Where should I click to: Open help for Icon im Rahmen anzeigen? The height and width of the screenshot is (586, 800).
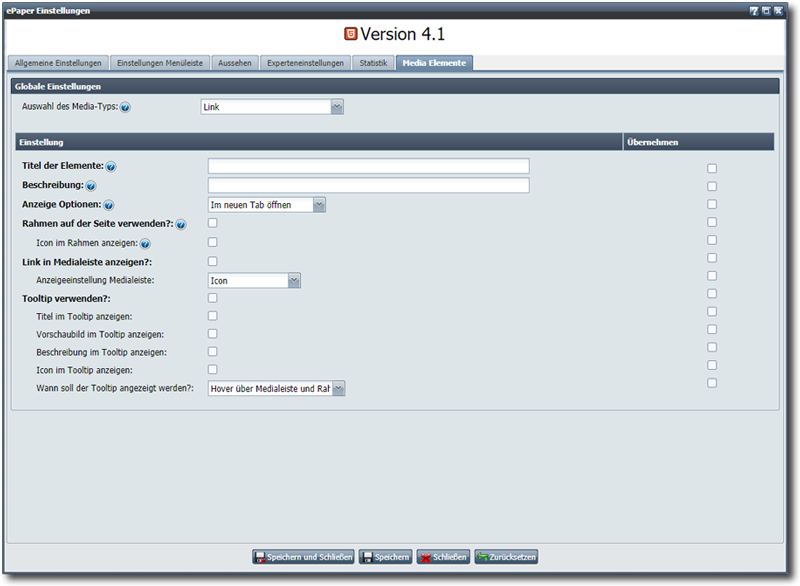coord(145,244)
